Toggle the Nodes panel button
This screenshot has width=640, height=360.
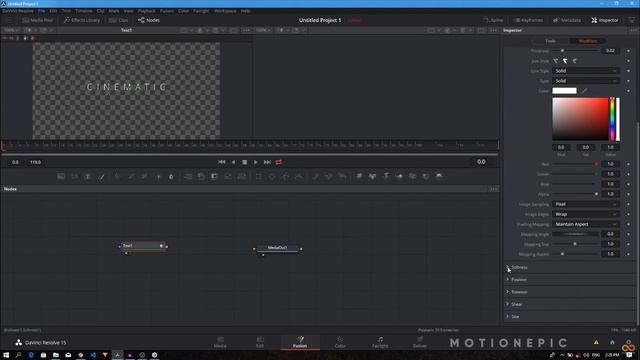pos(149,20)
